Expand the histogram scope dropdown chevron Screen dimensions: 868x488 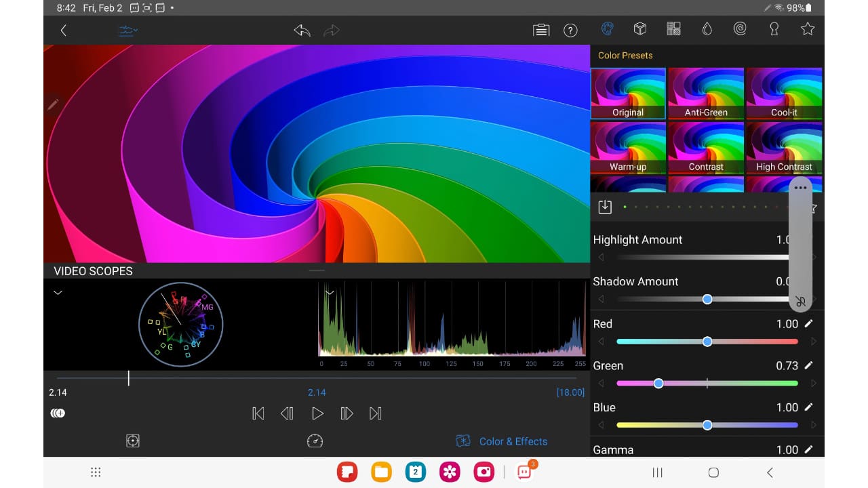pyautogui.click(x=330, y=293)
